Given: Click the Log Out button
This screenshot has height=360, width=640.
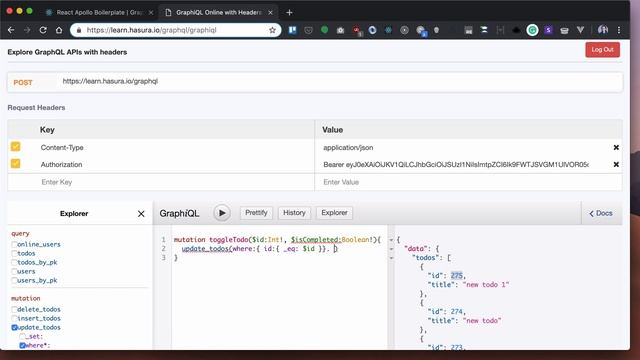Looking at the screenshot, I should 602,50.
